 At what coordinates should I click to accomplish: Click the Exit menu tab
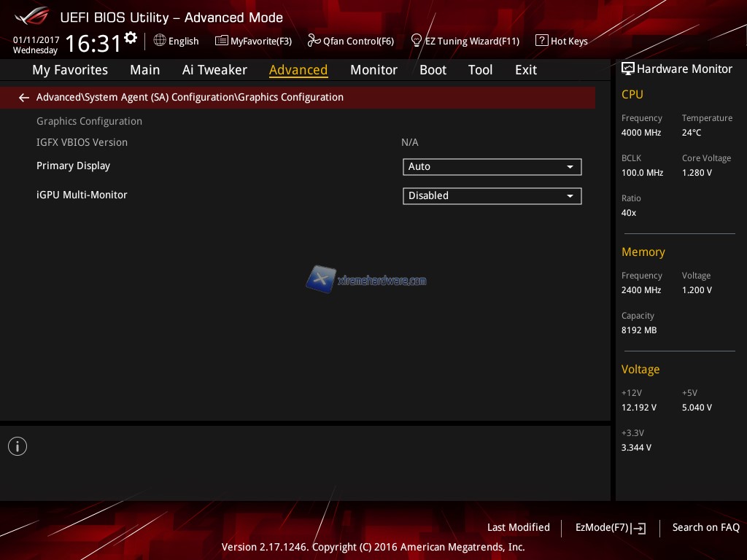coord(525,70)
